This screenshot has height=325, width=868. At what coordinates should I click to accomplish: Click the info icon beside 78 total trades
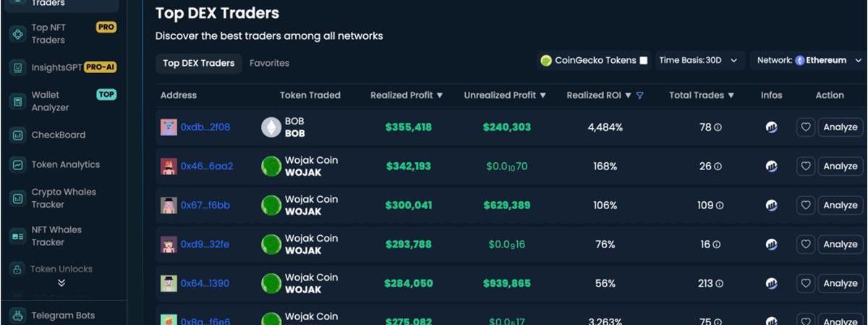718,127
